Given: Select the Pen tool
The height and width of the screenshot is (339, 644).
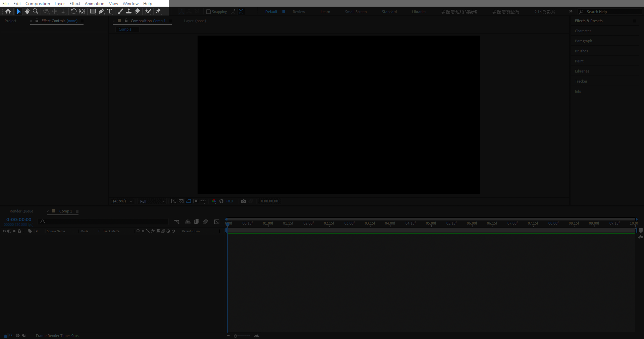Looking at the screenshot, I should 101,11.
